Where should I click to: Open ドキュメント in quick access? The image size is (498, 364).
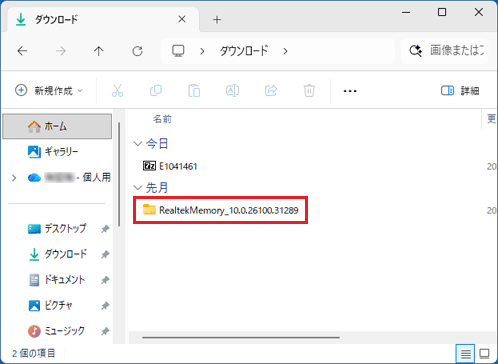coord(57,280)
